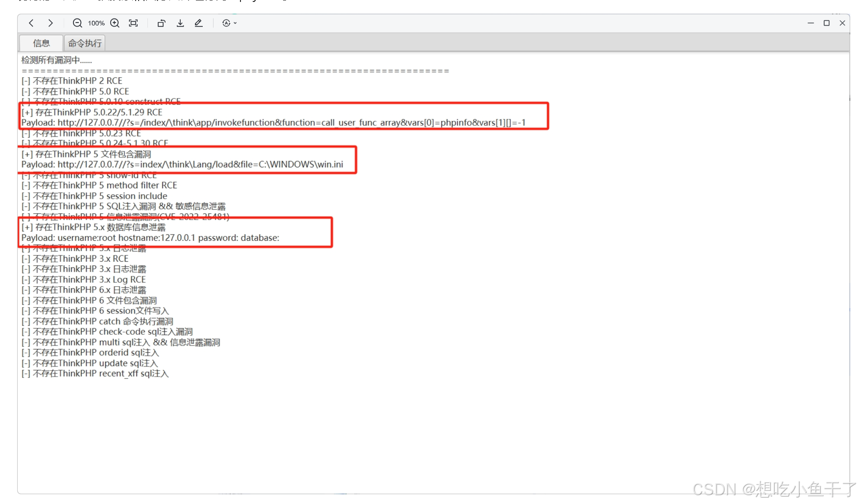Select the ThinkPHP multi sql注入 line
The height and width of the screenshot is (504, 860).
pos(121,343)
